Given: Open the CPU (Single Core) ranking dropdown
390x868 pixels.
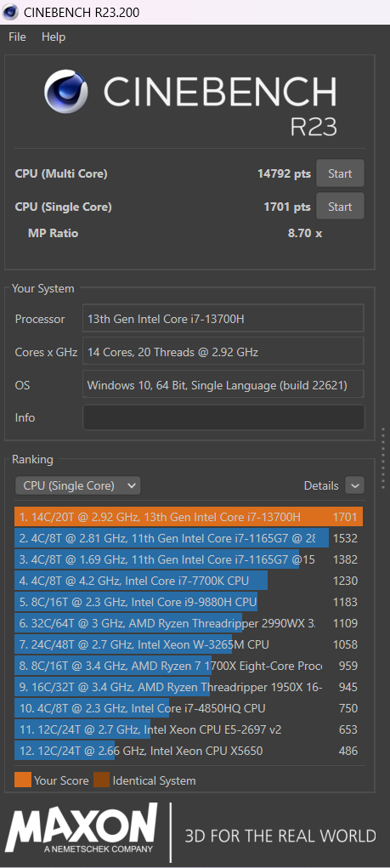Looking at the screenshot, I should coord(77,485).
